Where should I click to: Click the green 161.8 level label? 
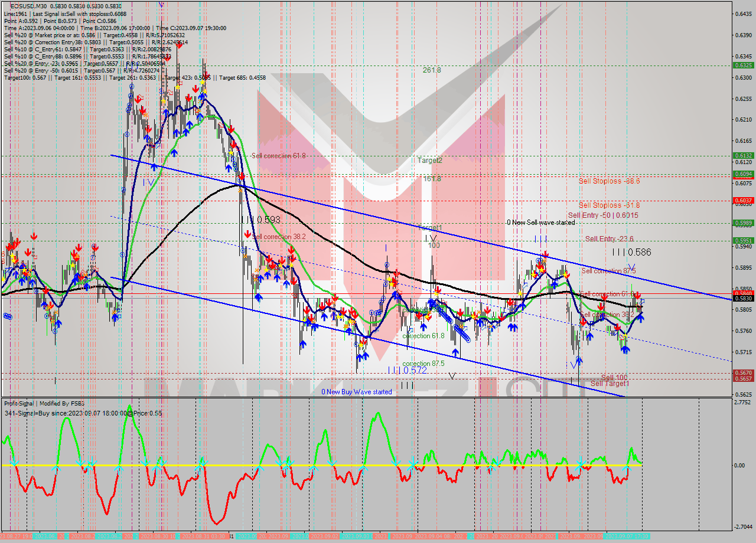(x=432, y=178)
